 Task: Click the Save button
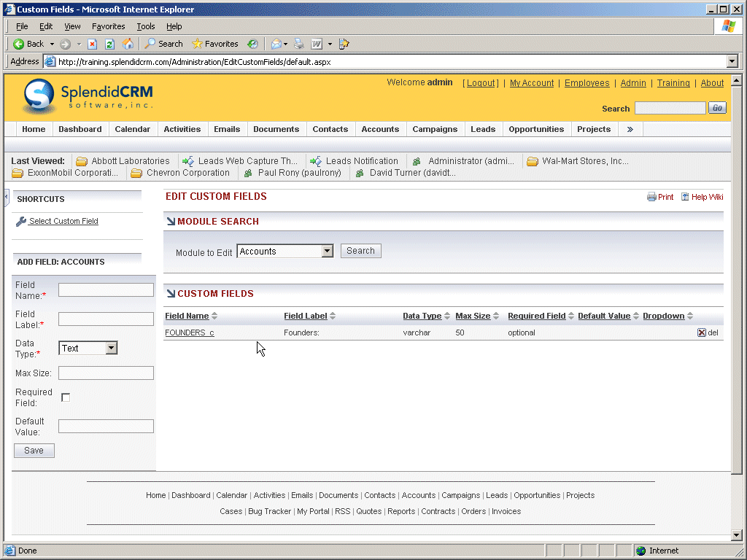(34, 451)
